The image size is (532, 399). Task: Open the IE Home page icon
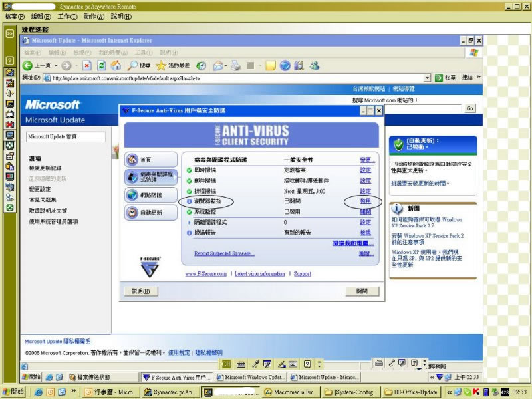(116, 65)
